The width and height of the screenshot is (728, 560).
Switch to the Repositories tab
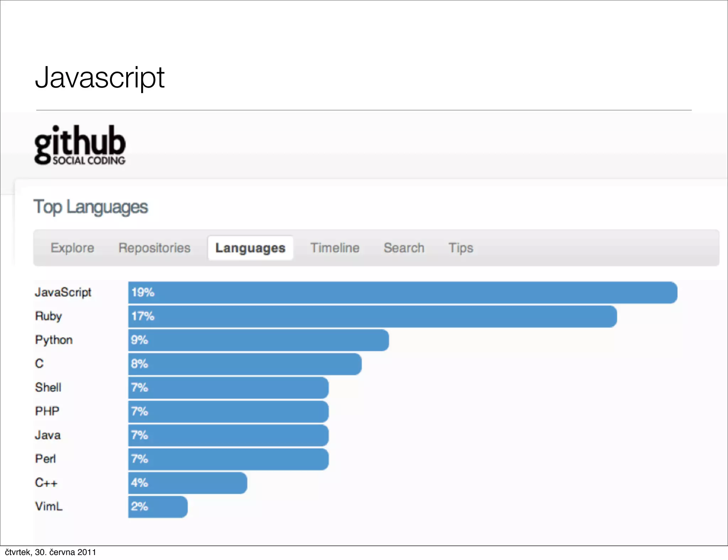pyautogui.click(x=155, y=248)
